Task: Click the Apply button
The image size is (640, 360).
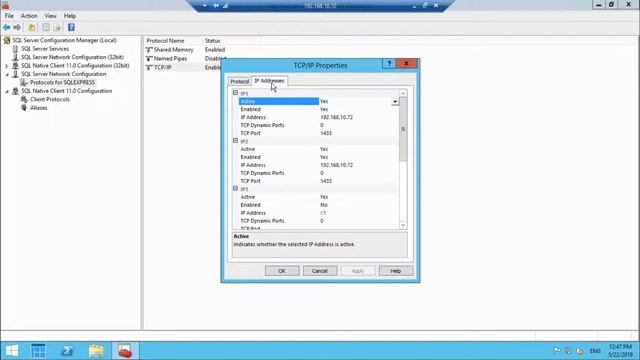Action: click(x=358, y=271)
